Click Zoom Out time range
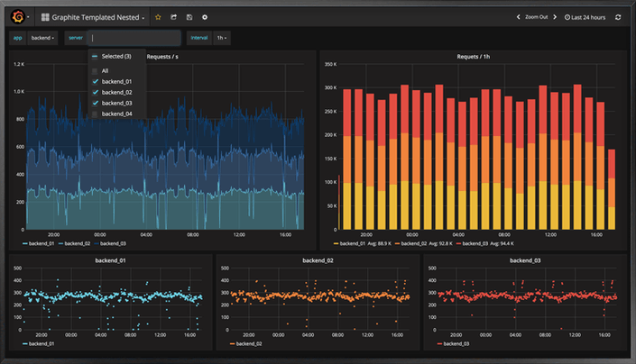Image resolution: width=636 pixels, height=364 pixels. click(x=536, y=17)
